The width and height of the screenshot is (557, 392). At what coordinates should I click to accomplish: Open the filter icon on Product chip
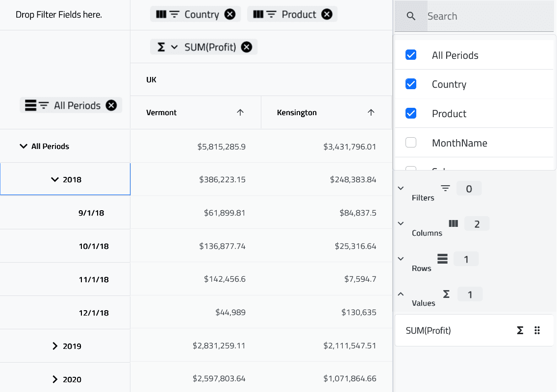point(272,14)
